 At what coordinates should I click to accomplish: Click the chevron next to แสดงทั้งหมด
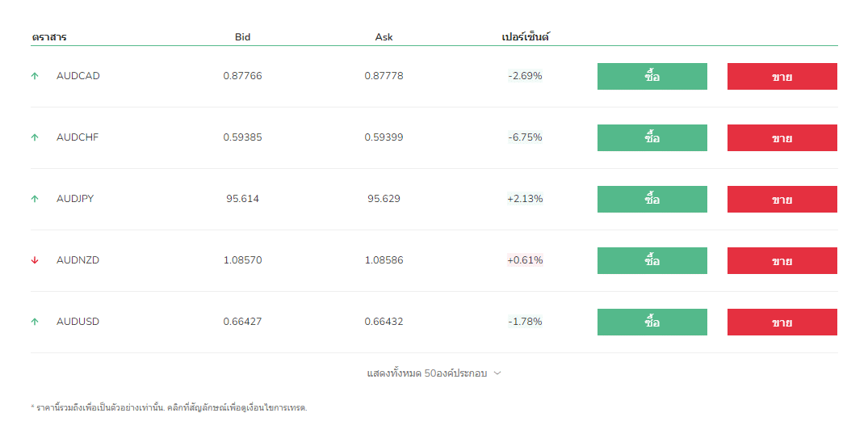click(x=497, y=373)
